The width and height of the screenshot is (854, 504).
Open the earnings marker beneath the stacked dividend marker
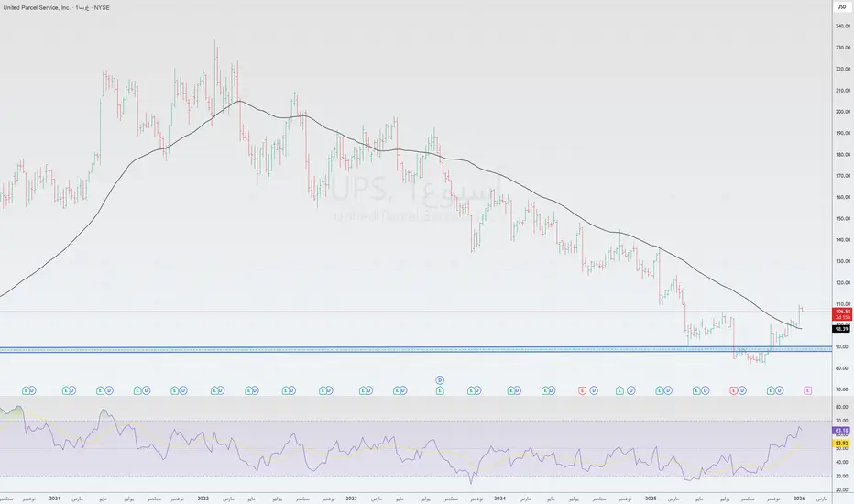click(440, 390)
